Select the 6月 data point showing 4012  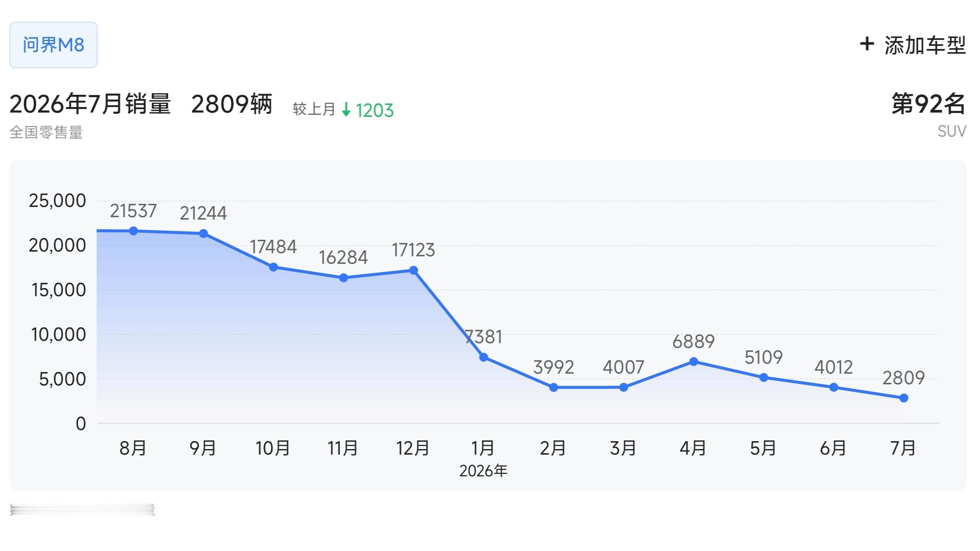(834, 387)
